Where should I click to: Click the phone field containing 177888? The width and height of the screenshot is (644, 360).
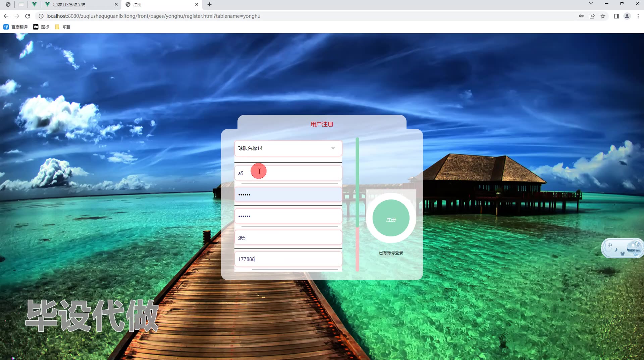pos(288,259)
